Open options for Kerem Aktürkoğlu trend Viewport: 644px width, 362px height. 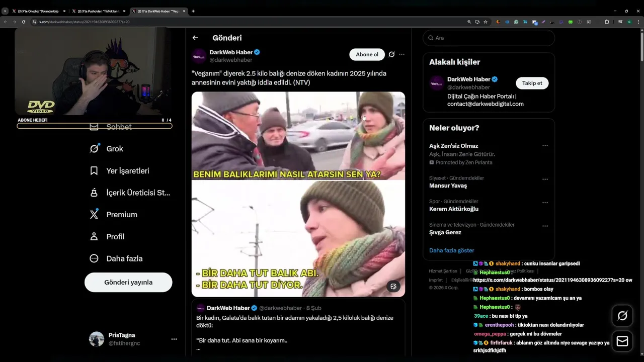[x=545, y=203]
